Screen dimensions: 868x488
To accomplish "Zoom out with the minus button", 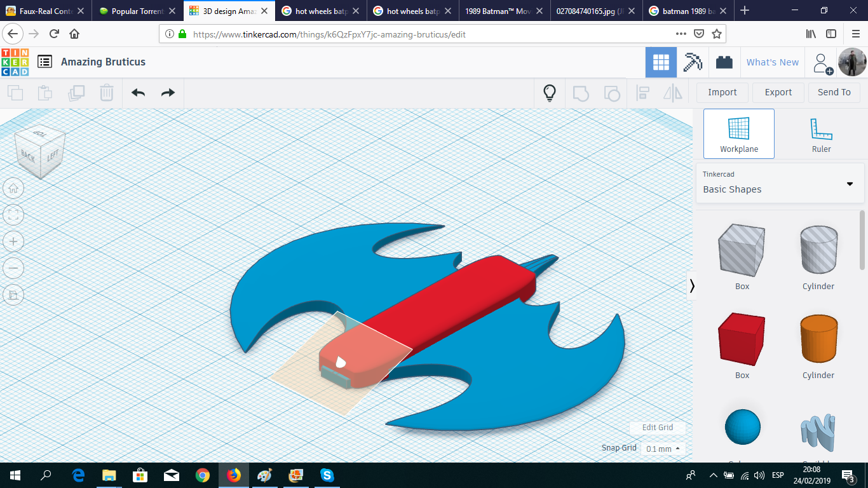I will (13, 268).
